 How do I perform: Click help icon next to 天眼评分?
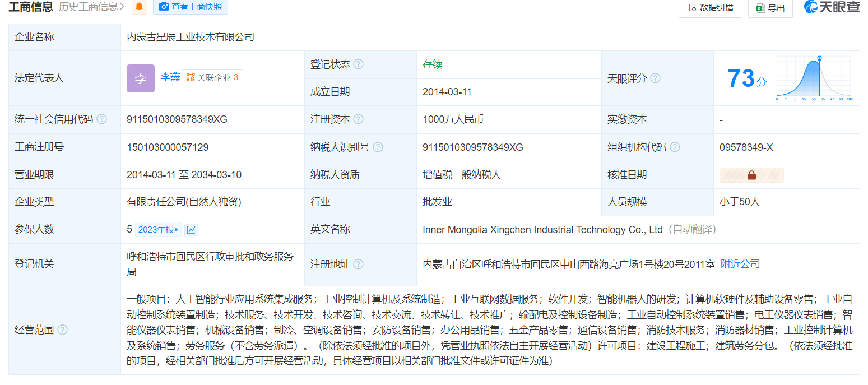[x=655, y=78]
